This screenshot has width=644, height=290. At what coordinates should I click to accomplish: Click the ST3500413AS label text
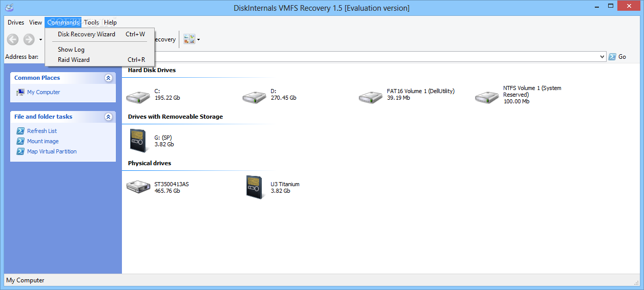[x=172, y=184]
